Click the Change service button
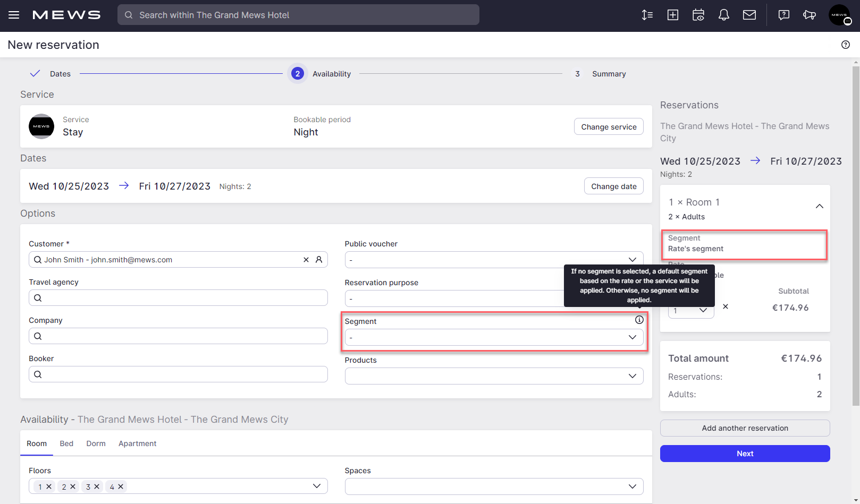 [609, 126]
